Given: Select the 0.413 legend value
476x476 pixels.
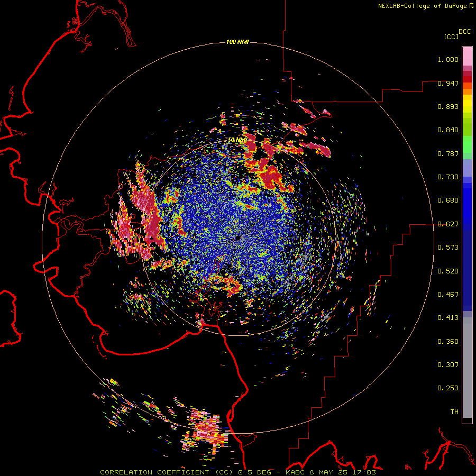Looking at the screenshot, I should pyautogui.click(x=448, y=318).
